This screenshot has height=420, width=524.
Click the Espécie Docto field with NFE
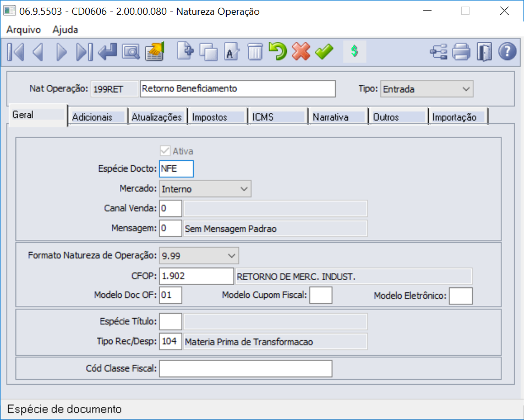click(176, 169)
